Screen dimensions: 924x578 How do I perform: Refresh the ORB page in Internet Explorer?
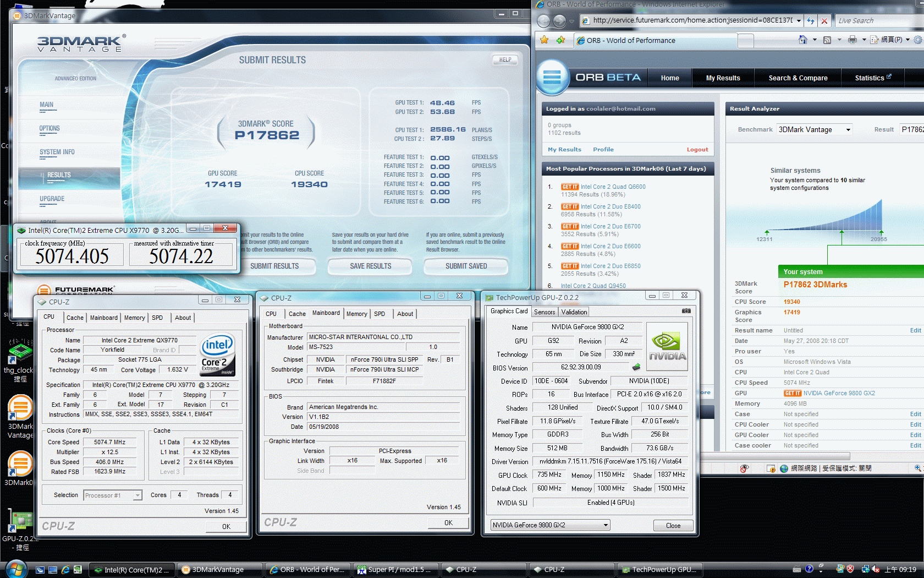(x=811, y=21)
